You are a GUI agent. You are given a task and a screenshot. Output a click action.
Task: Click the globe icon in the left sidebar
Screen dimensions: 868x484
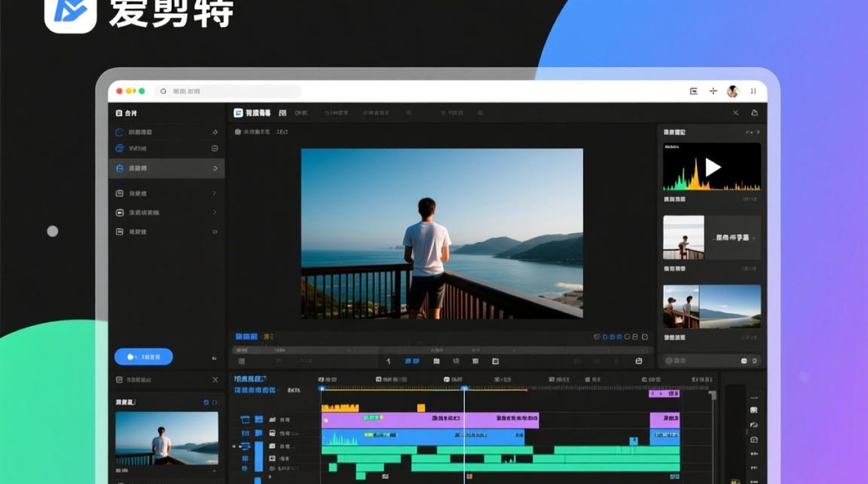pos(119,148)
